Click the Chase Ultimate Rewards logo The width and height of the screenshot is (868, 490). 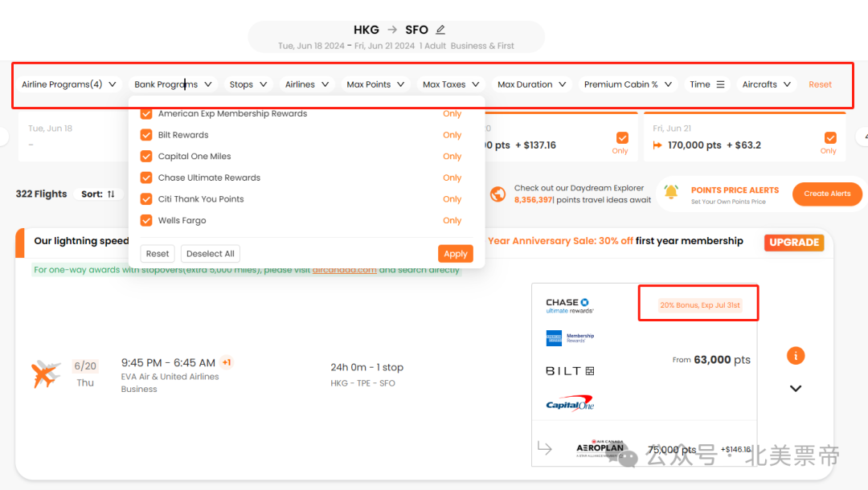coord(570,306)
